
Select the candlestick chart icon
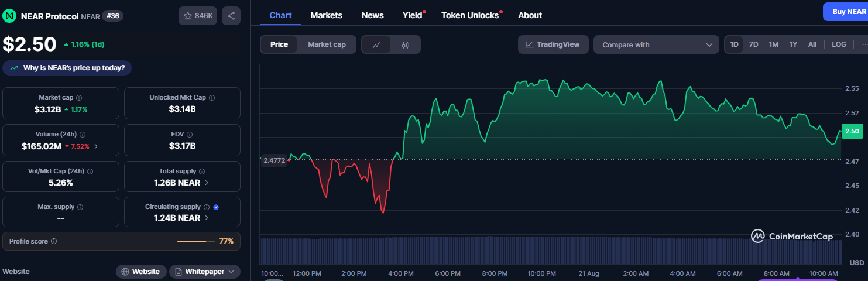coord(406,44)
